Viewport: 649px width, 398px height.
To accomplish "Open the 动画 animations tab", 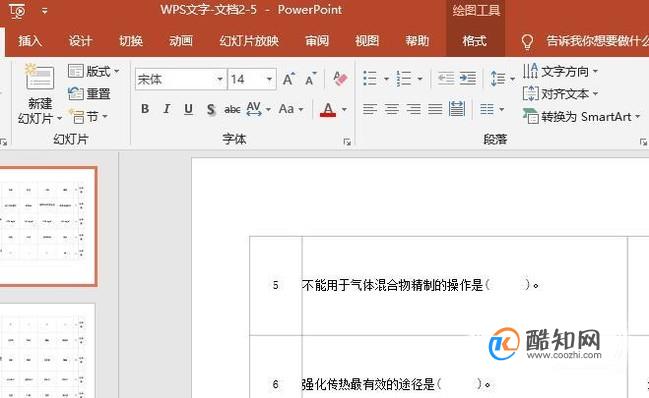I will coord(181,41).
